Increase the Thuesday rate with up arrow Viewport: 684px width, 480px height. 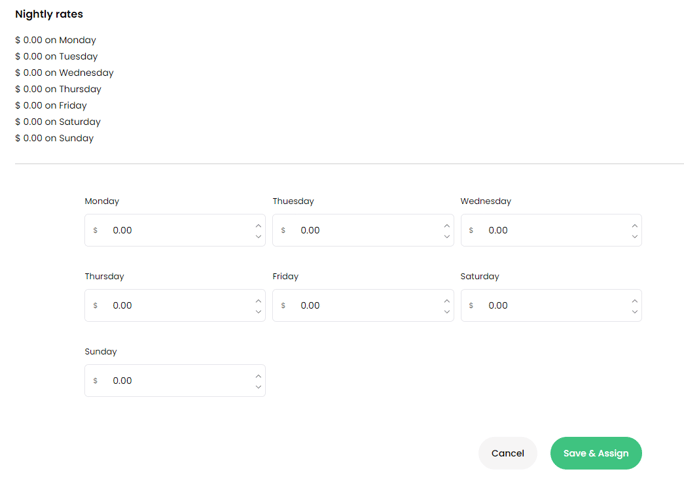pyautogui.click(x=447, y=226)
